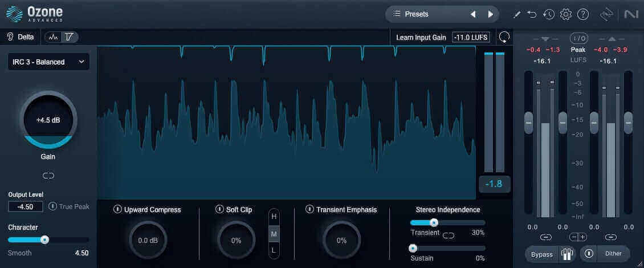Click the Ozone Advanced logo
This screenshot has width=644, height=268.
click(34, 14)
